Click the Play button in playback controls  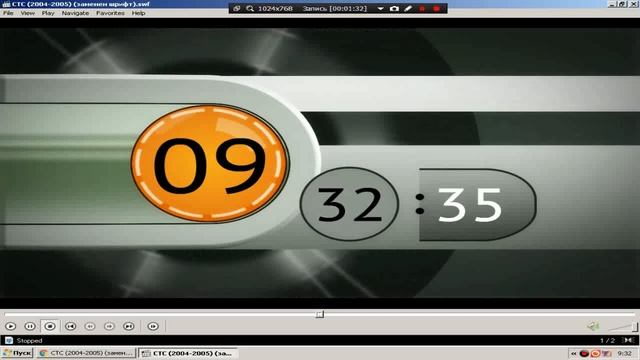pyautogui.click(x=11, y=326)
